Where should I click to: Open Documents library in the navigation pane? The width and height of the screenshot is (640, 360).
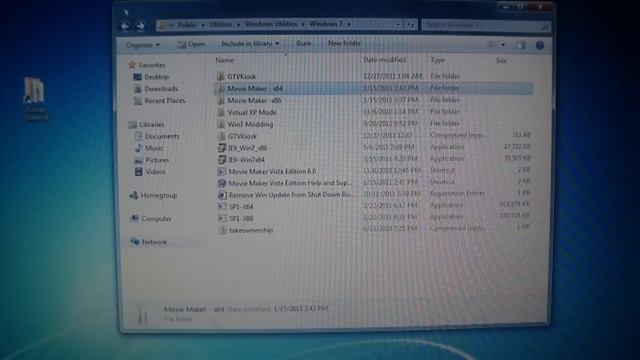[157, 136]
